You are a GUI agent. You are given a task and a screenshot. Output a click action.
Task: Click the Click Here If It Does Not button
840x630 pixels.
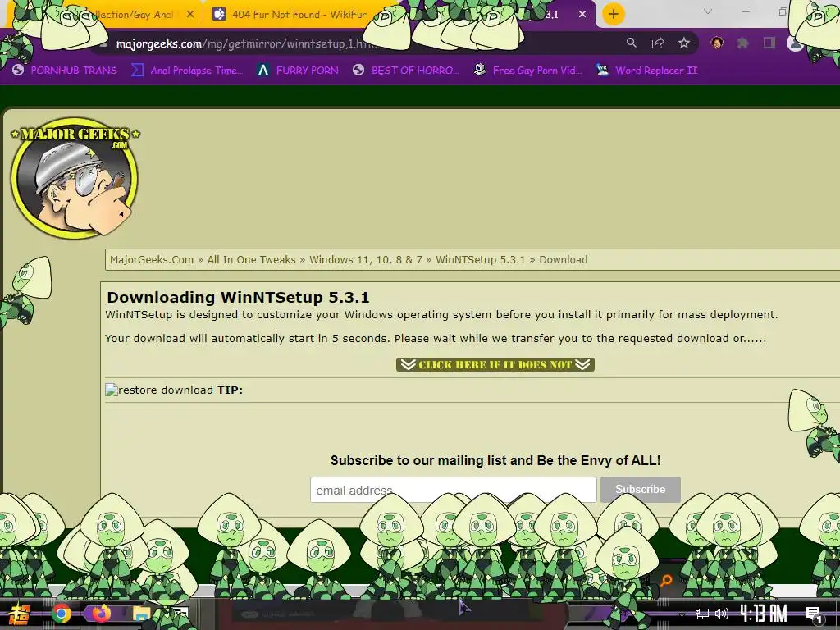pos(495,365)
